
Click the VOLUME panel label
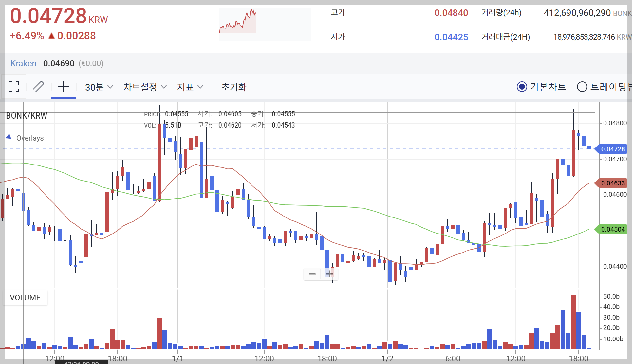tap(25, 298)
